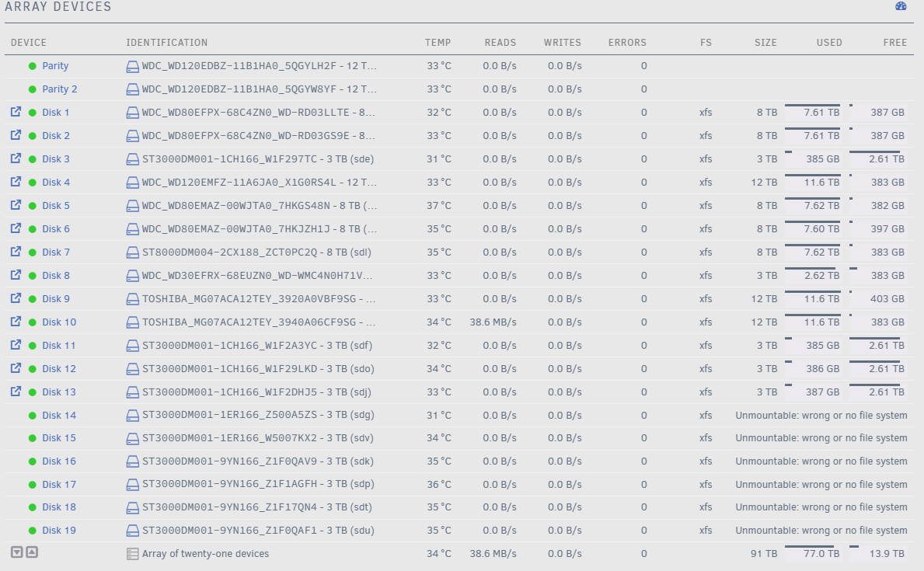The height and width of the screenshot is (571, 924).
Task: Click the TEMP column header
Action: (438, 43)
